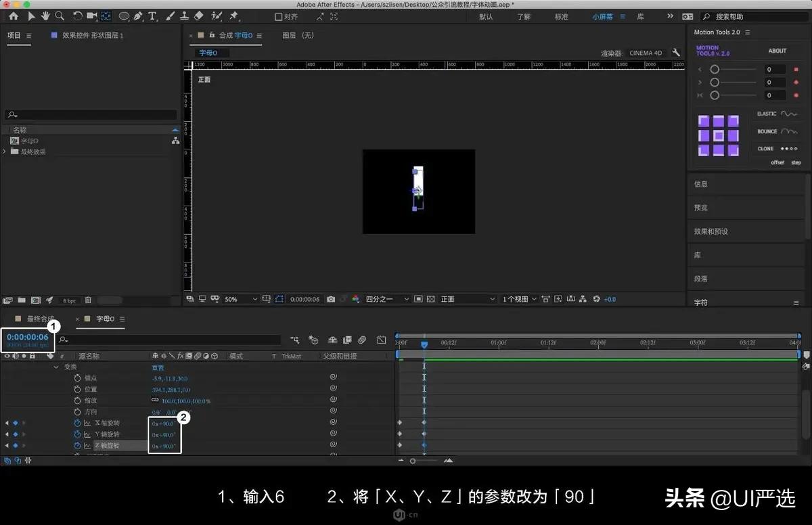The image size is (812, 525).
Task: Switch to the 最终合成 timeline tab
Action: 38,319
